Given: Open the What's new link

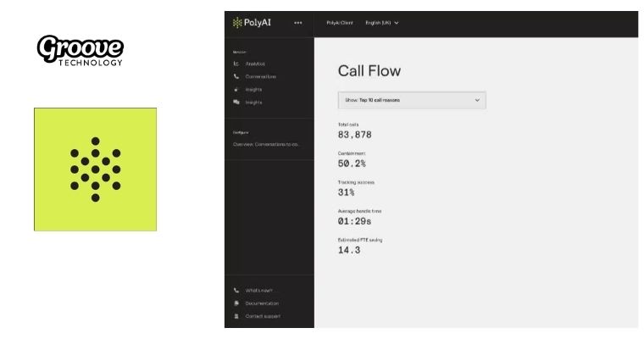Looking at the screenshot, I should pos(261,291).
